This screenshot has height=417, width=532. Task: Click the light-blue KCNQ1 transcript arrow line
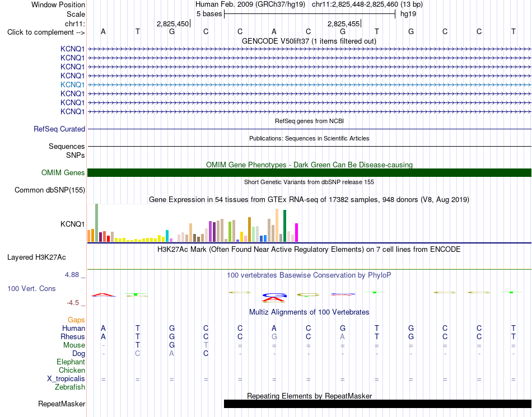[310, 85]
